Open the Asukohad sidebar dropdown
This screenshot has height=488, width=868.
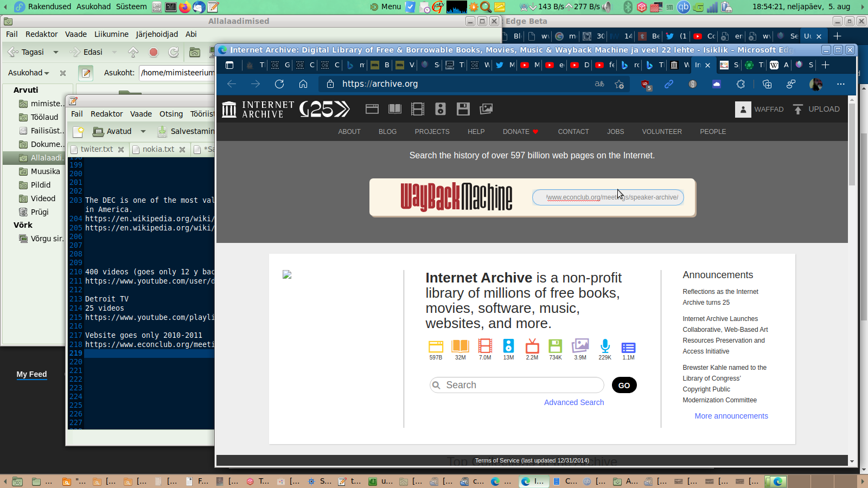click(29, 73)
